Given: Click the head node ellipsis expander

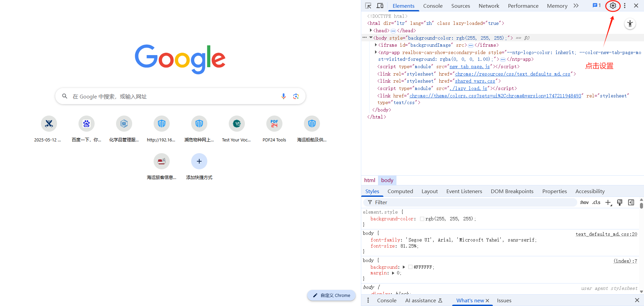Looking at the screenshot, I should tap(393, 31).
